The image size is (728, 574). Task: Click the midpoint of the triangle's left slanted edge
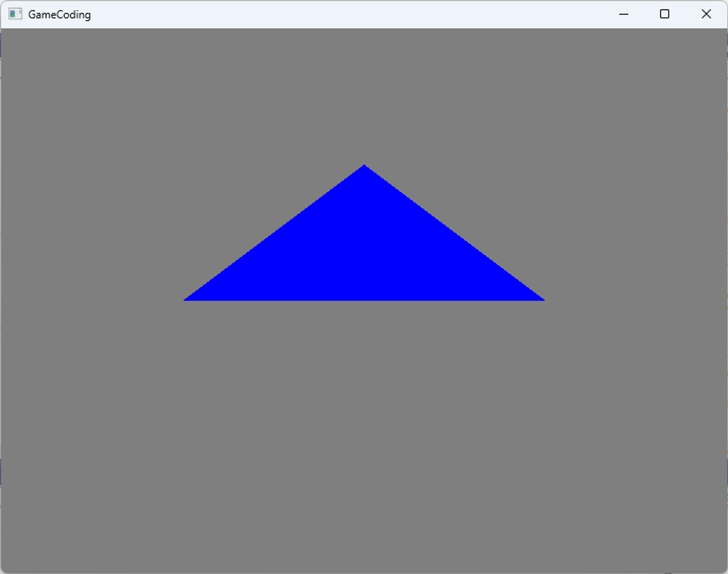point(274,233)
